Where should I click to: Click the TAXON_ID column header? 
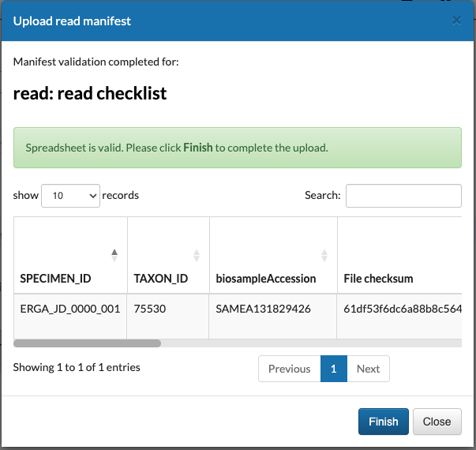pyautogui.click(x=168, y=255)
